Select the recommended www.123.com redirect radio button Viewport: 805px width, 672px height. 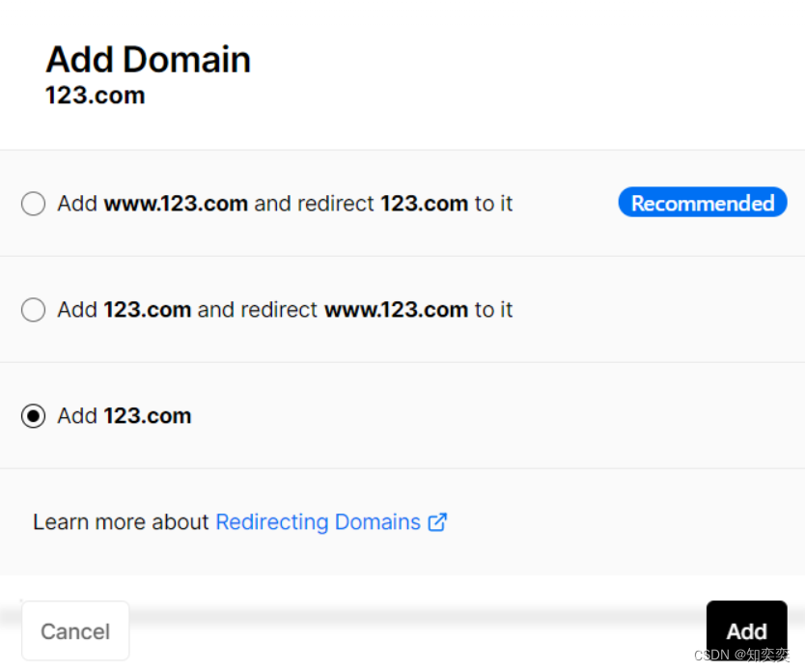tap(33, 204)
